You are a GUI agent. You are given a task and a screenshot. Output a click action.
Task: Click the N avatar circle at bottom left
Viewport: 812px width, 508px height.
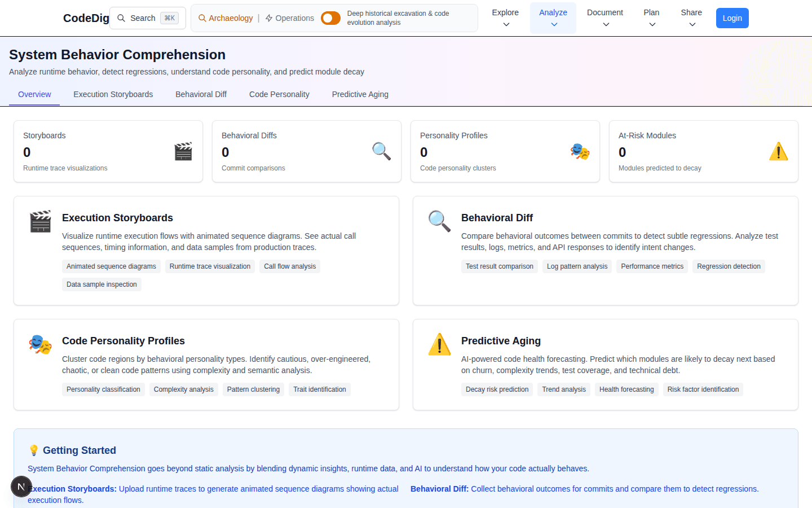coord(21,487)
